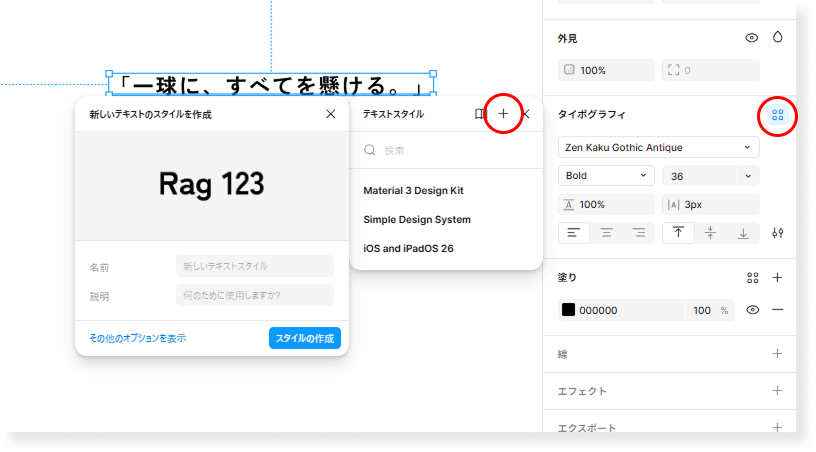
Task: Open the typography settings sliders icon
Action: [x=777, y=233]
